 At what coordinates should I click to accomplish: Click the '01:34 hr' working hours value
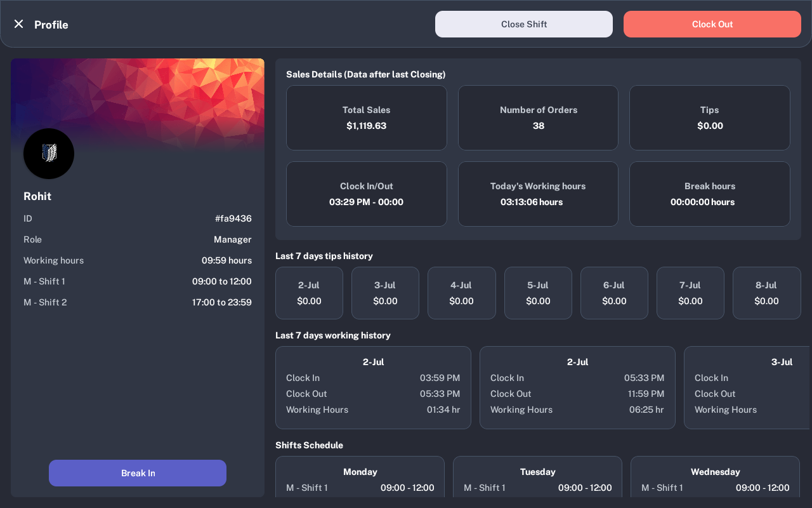(x=443, y=410)
